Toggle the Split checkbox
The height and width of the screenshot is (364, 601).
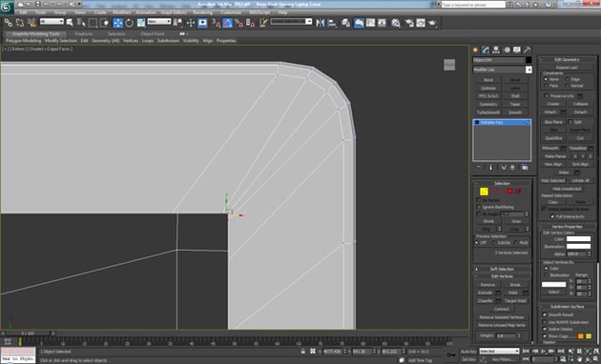pyautogui.click(x=570, y=122)
